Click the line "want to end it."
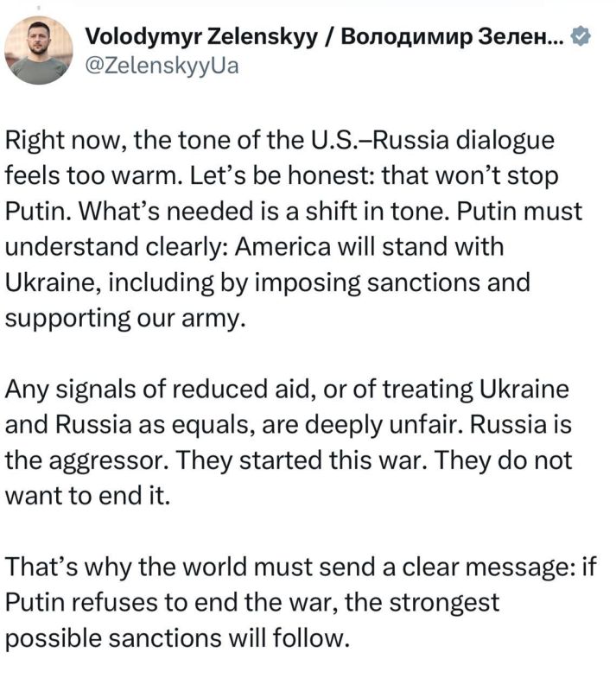Screen dimensions: 616x691 tap(71, 497)
